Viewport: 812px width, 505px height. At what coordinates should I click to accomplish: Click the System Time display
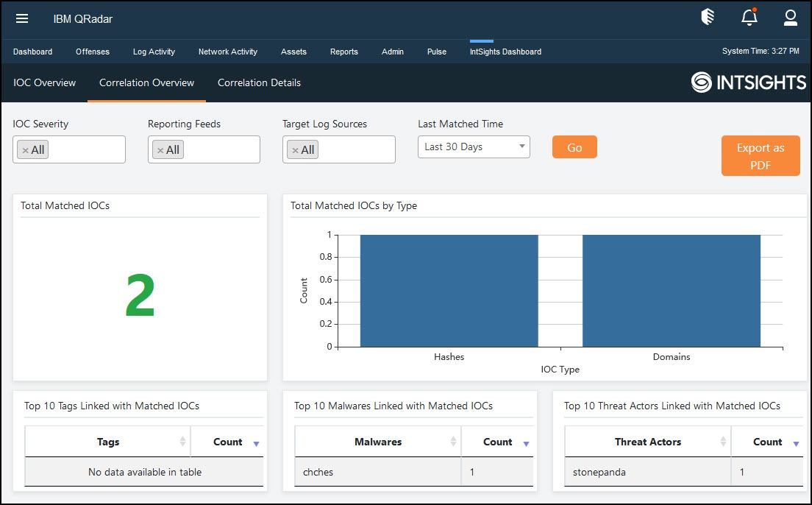[x=761, y=51]
